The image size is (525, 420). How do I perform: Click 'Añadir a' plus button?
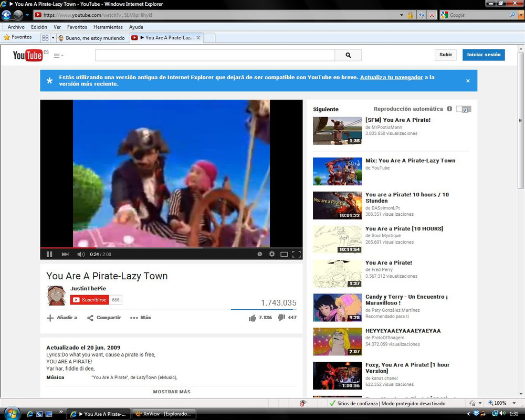[62, 318]
